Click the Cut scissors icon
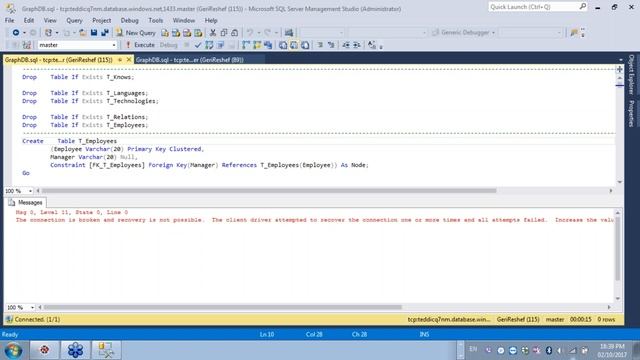This screenshot has width=640, height=360. (213, 33)
